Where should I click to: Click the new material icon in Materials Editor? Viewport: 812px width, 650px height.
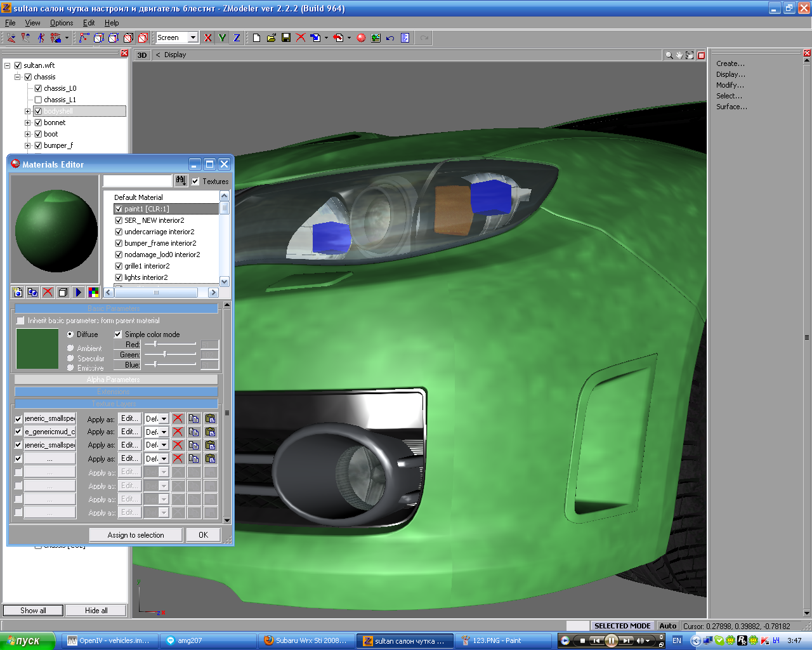[18, 292]
